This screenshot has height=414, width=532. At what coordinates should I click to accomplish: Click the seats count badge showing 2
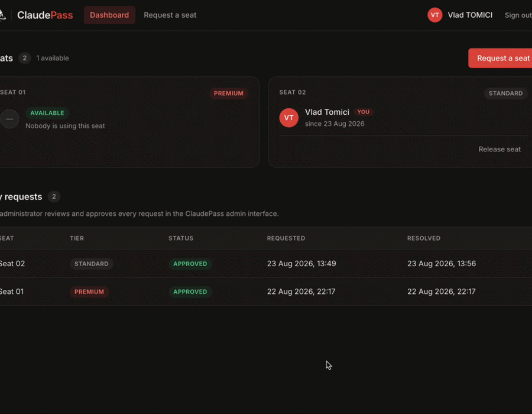24,58
